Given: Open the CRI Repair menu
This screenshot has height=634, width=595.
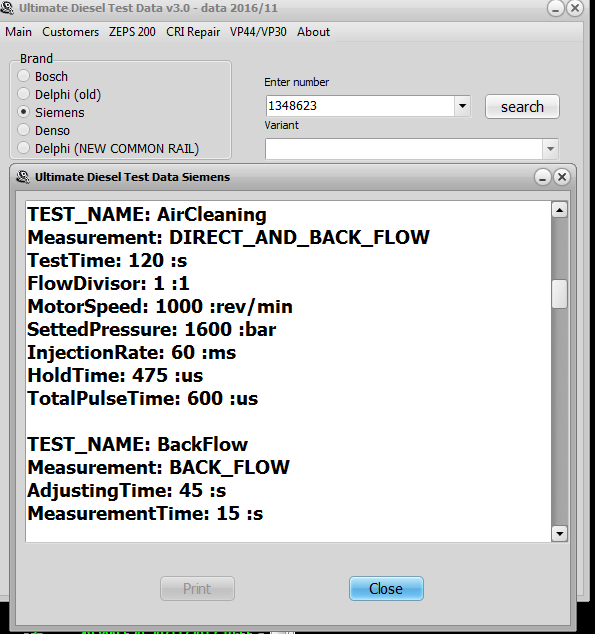Looking at the screenshot, I should (x=193, y=32).
